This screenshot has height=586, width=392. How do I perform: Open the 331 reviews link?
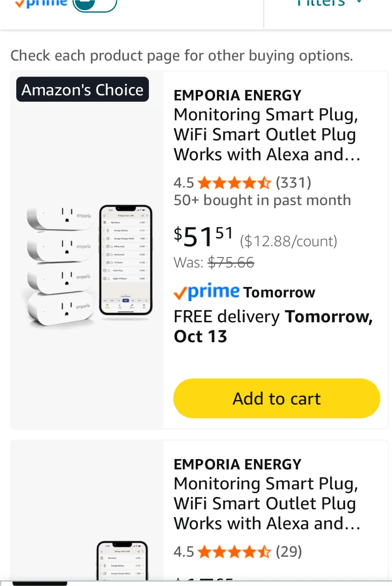pos(293,183)
